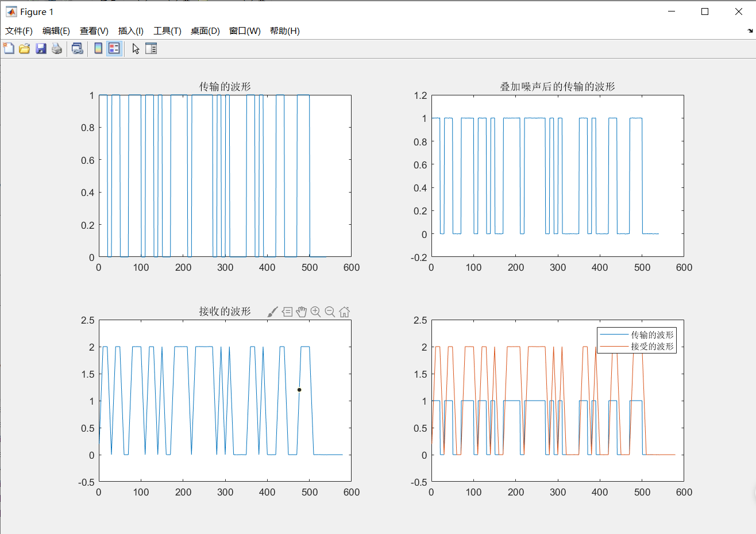
Task: Select the data brush tool above 接收的波形 axes
Action: pyautogui.click(x=273, y=312)
